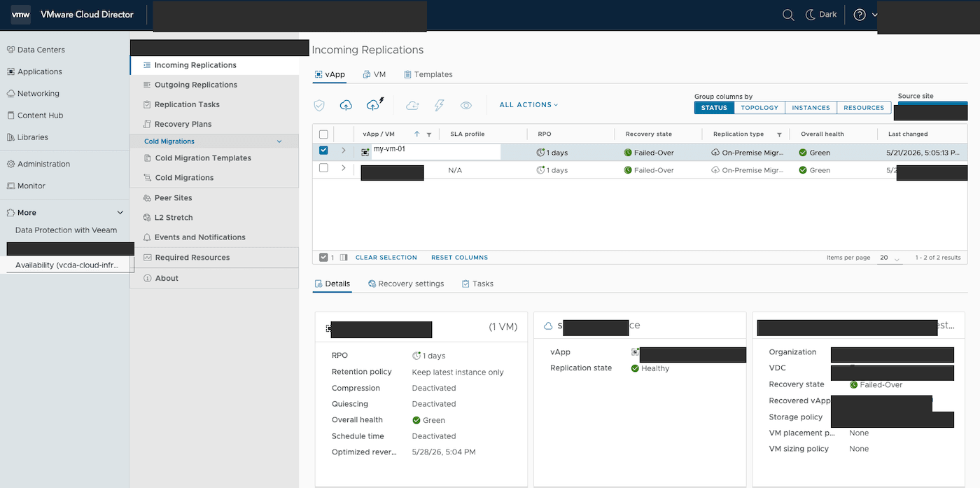Click the VMware vmw logo icon

click(x=21, y=15)
